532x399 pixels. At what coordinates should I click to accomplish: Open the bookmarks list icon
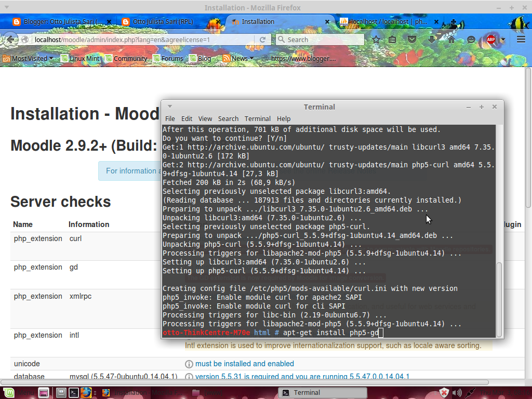(x=392, y=39)
